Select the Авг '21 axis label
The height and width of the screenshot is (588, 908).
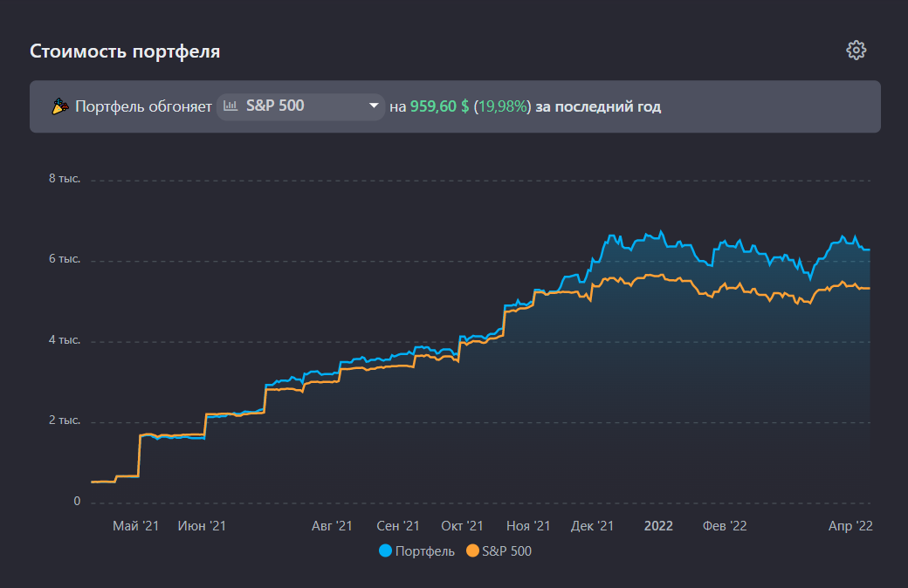pos(332,526)
